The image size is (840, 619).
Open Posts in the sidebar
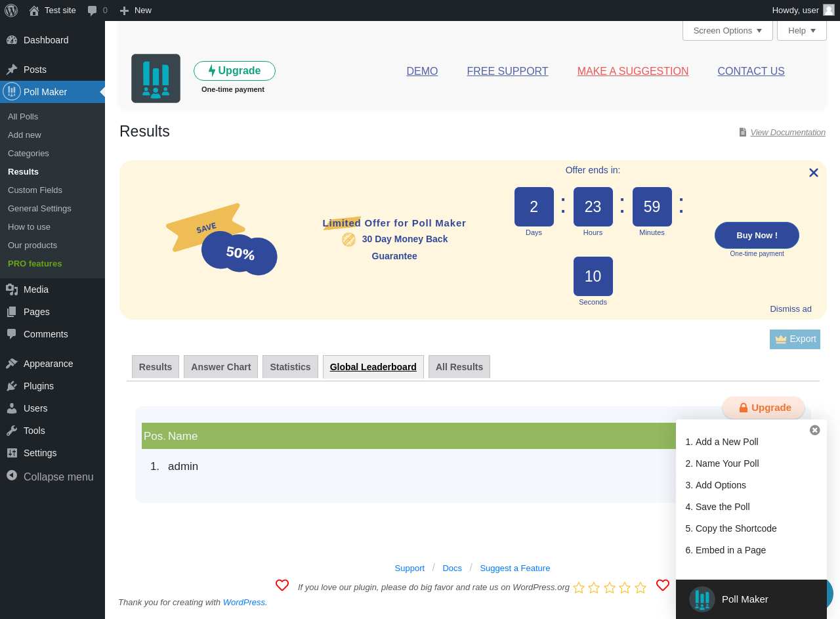point(52,70)
